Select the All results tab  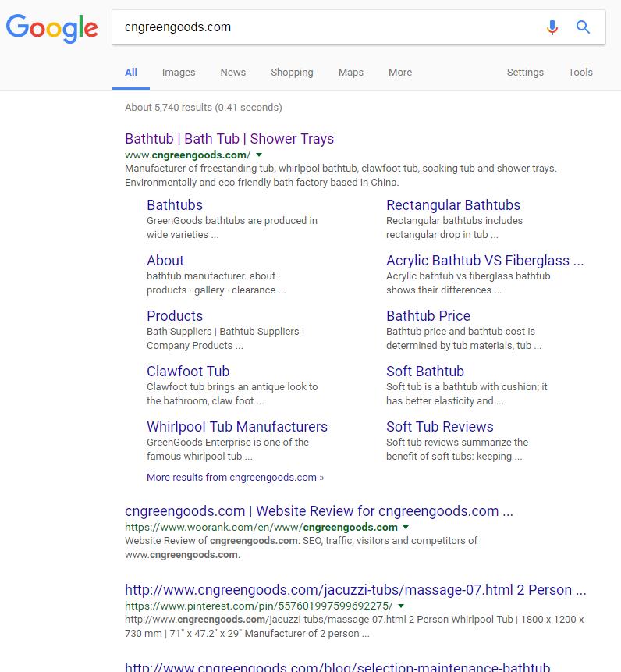click(x=130, y=73)
